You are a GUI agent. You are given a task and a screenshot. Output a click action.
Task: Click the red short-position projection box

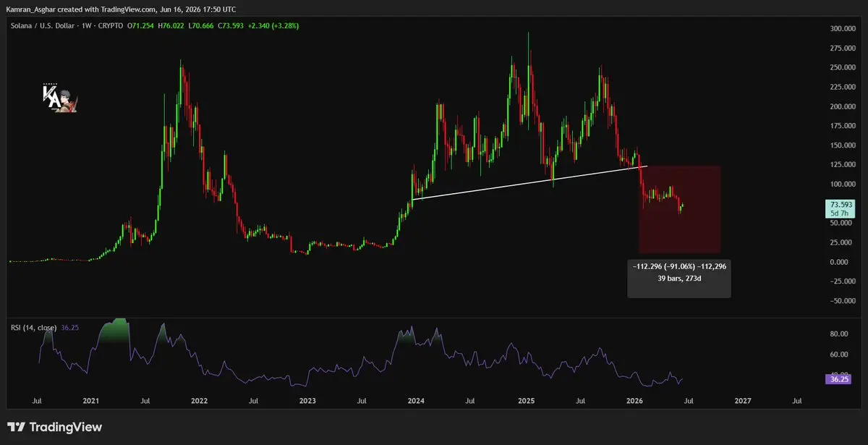point(679,210)
